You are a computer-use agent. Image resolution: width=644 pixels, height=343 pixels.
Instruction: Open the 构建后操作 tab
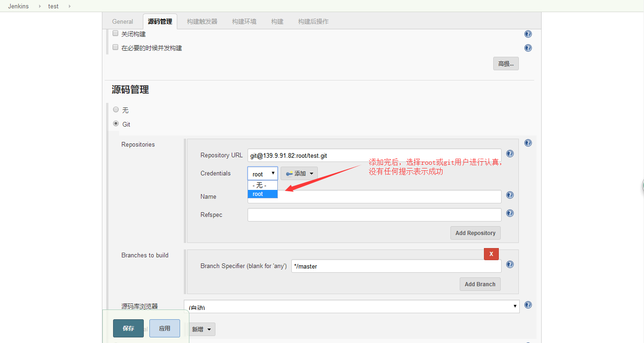pyautogui.click(x=313, y=21)
